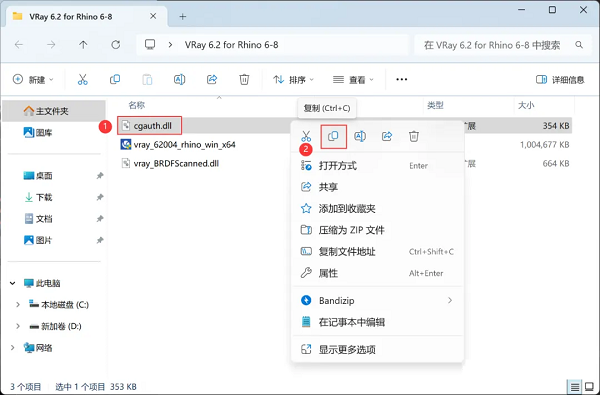
Task: Expand the 新加卷 (D:) tree node
Action: point(18,326)
